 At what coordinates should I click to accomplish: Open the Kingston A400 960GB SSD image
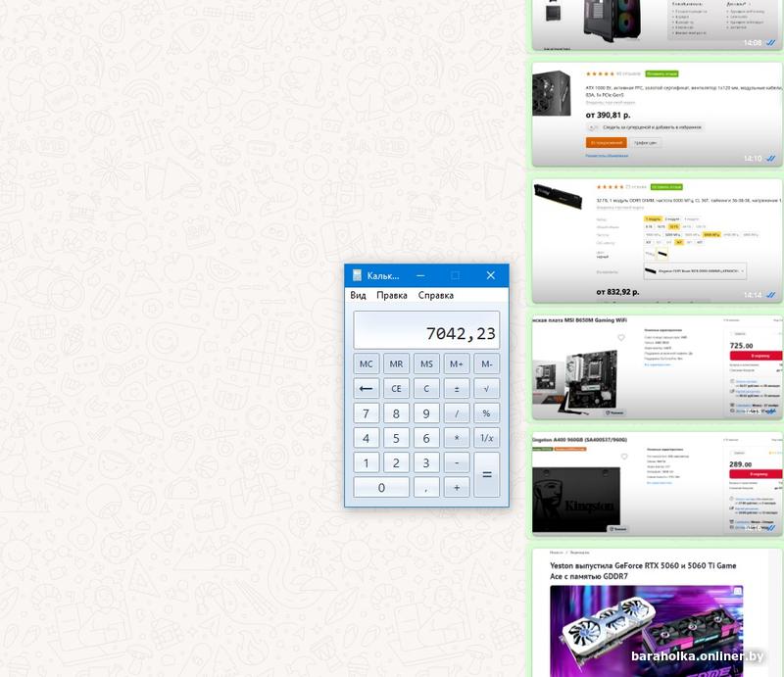pyautogui.click(x=657, y=485)
